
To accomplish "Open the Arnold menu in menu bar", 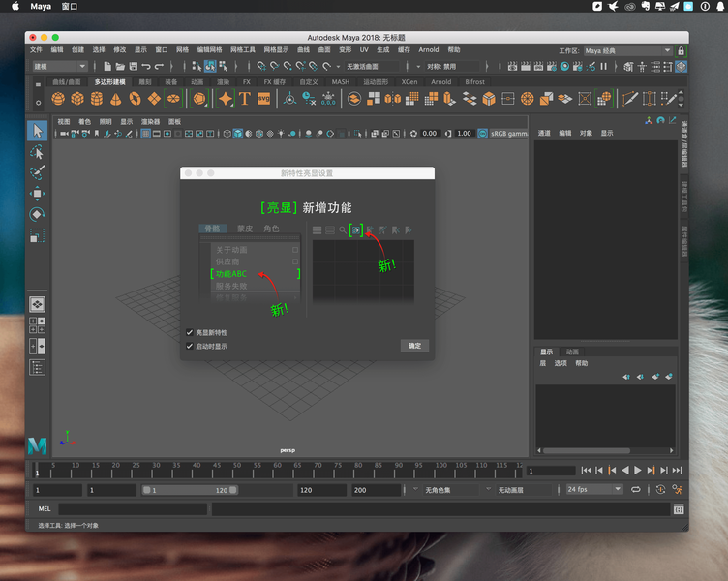I will pos(429,49).
